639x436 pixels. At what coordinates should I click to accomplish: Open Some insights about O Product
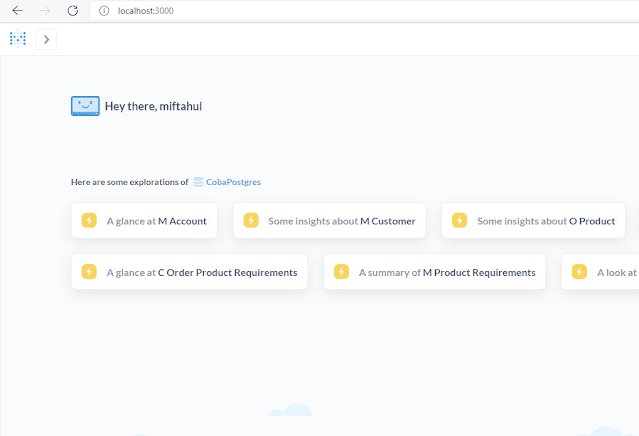click(533, 220)
